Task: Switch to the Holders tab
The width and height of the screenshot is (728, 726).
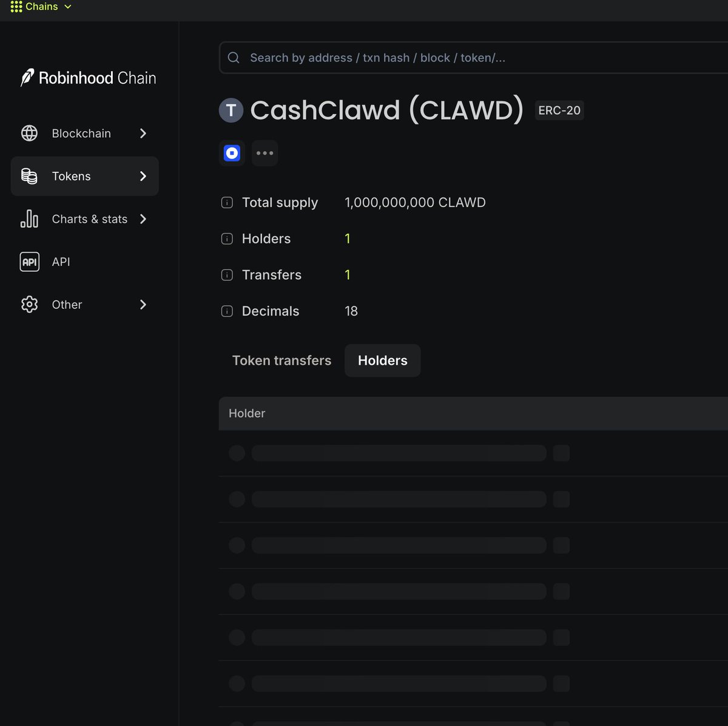Action: pyautogui.click(x=383, y=361)
